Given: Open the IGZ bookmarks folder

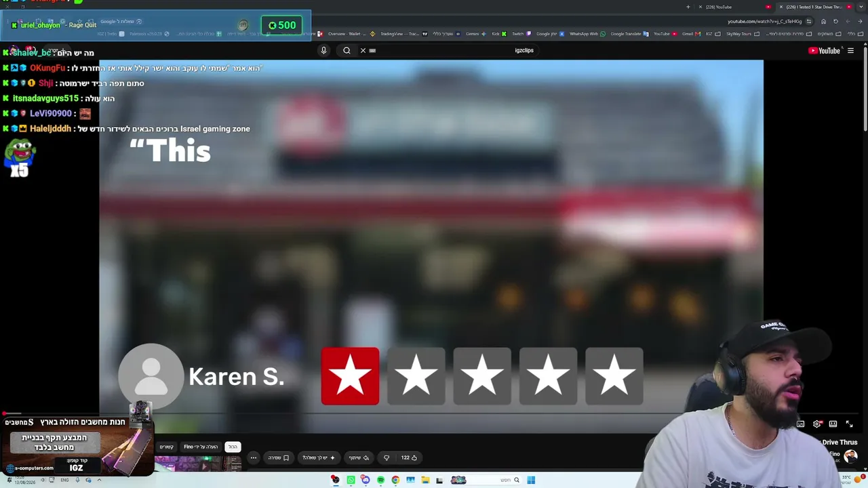Looking at the screenshot, I should (x=713, y=34).
